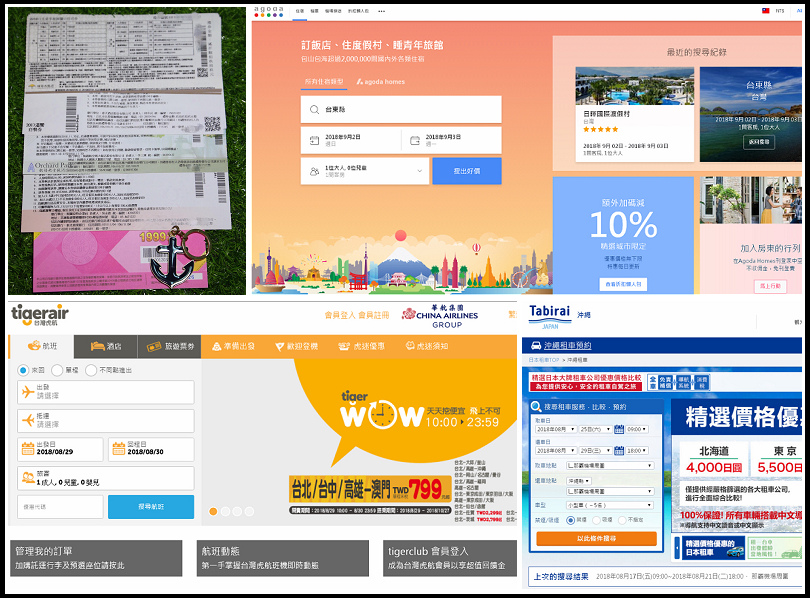Click tigerair 管理我的訂單 tile
This screenshot has width=810, height=598.
(96, 558)
